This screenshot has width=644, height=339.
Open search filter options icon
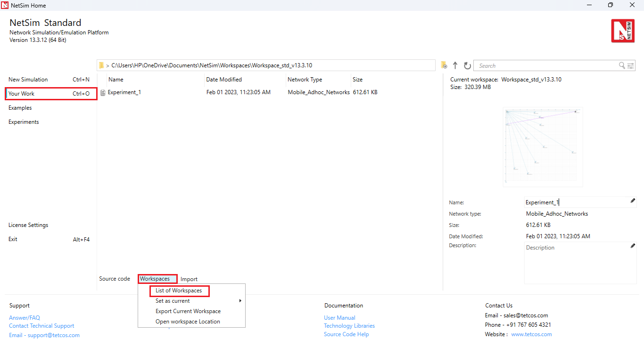click(631, 65)
